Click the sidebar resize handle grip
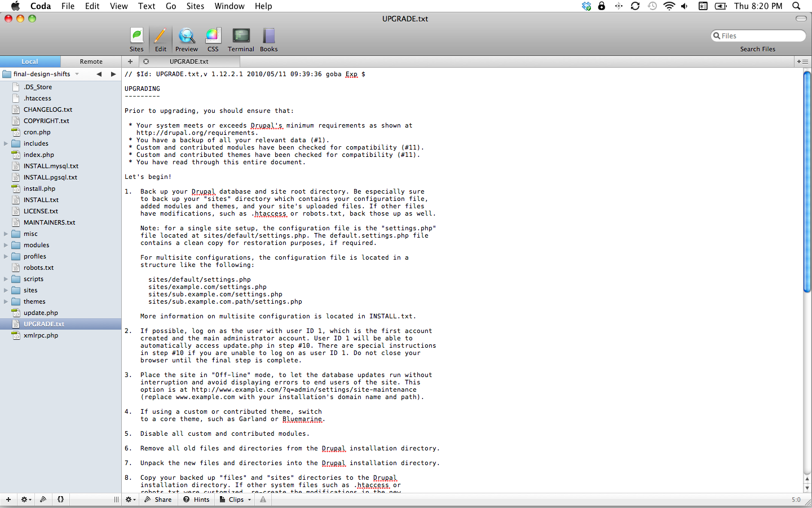This screenshot has height=508, width=812. coord(116,500)
